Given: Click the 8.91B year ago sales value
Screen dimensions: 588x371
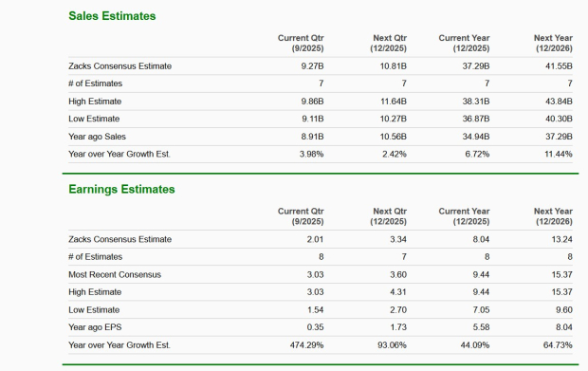Looking at the screenshot, I should tap(312, 137).
